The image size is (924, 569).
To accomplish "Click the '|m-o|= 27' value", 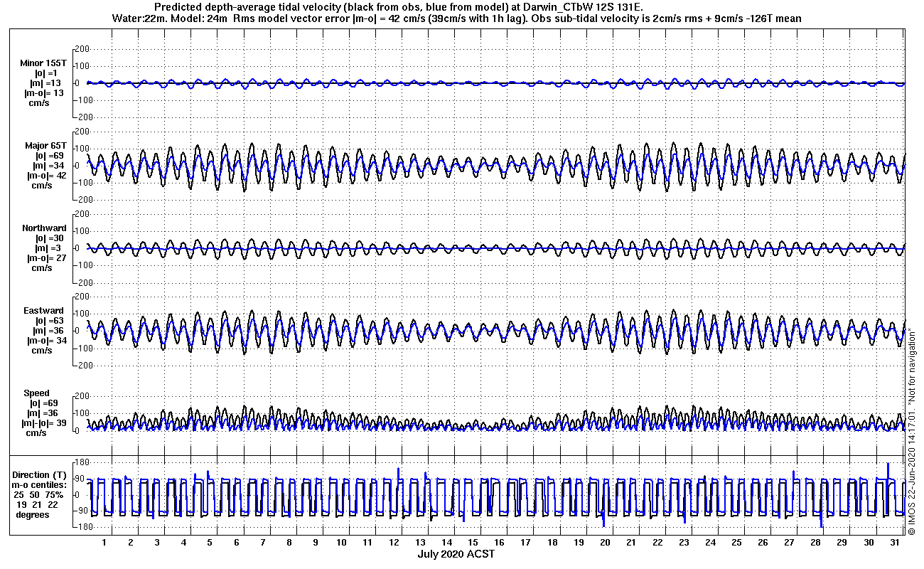I will pos(45,258).
